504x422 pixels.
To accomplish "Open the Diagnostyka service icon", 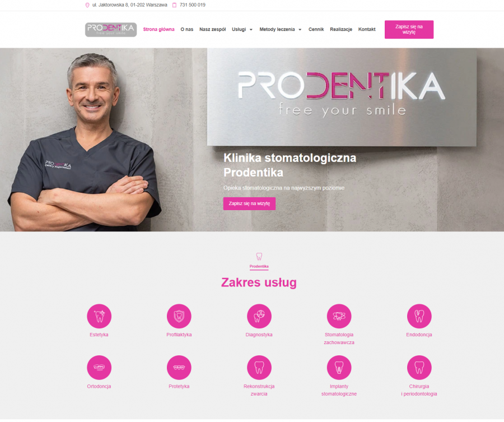I will tap(259, 316).
